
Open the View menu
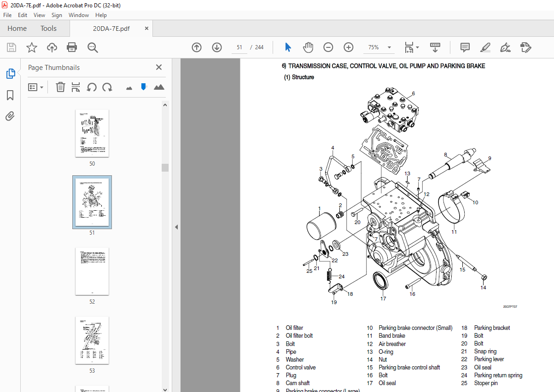39,15
